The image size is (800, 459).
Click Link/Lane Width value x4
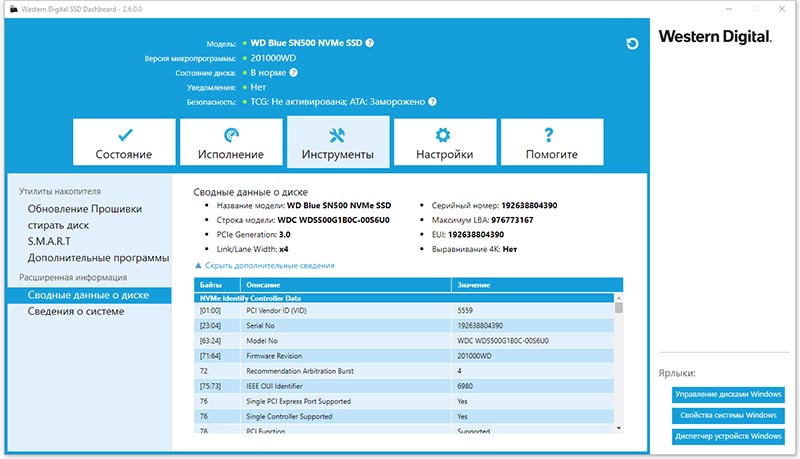(x=284, y=249)
